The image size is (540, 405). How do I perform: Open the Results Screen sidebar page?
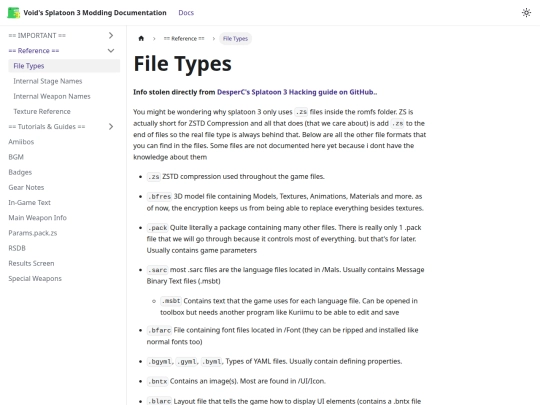(x=31, y=263)
